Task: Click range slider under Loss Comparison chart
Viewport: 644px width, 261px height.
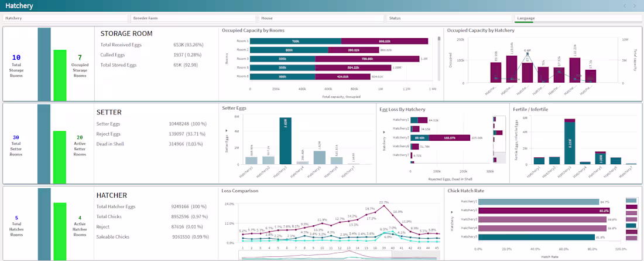Action: 339,255
